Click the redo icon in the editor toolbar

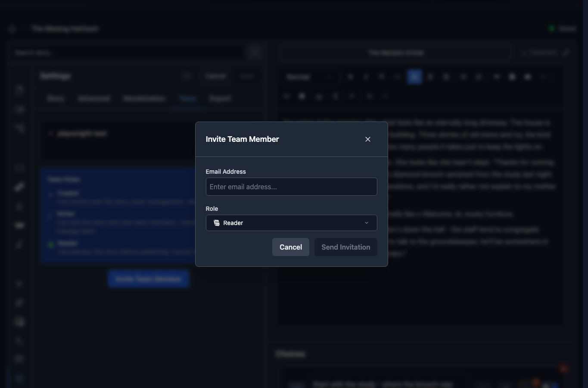coord(385,96)
